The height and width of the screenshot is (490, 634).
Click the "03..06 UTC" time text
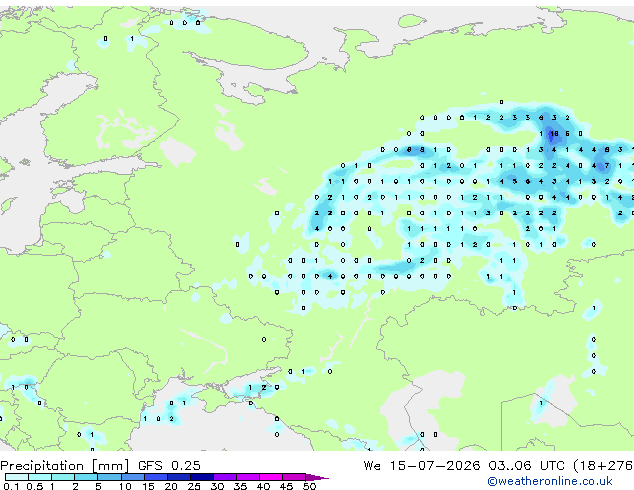(526, 466)
